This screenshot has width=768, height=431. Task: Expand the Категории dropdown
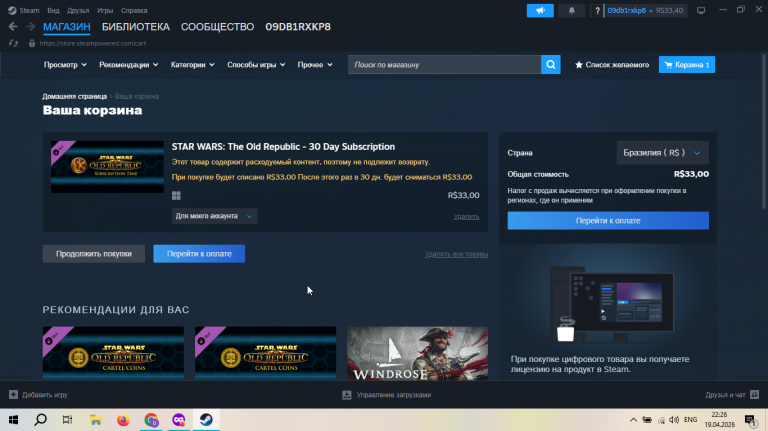pos(192,65)
